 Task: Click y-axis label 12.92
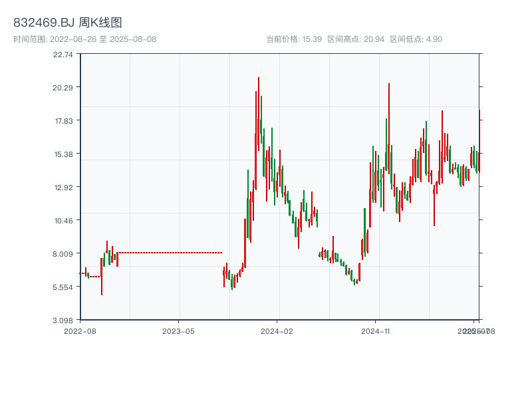tap(64, 188)
